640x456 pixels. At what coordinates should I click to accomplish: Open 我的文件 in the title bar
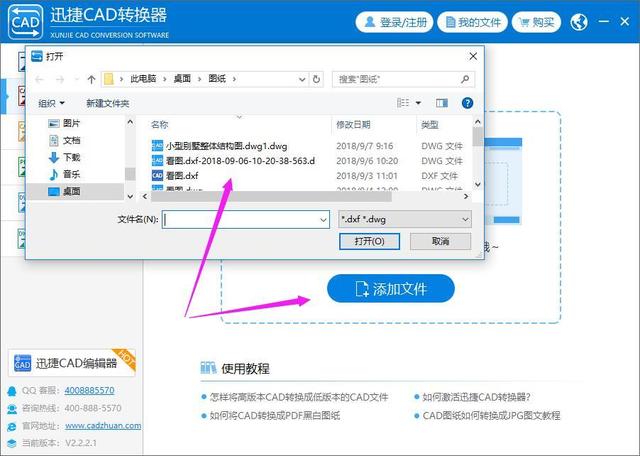click(472, 22)
